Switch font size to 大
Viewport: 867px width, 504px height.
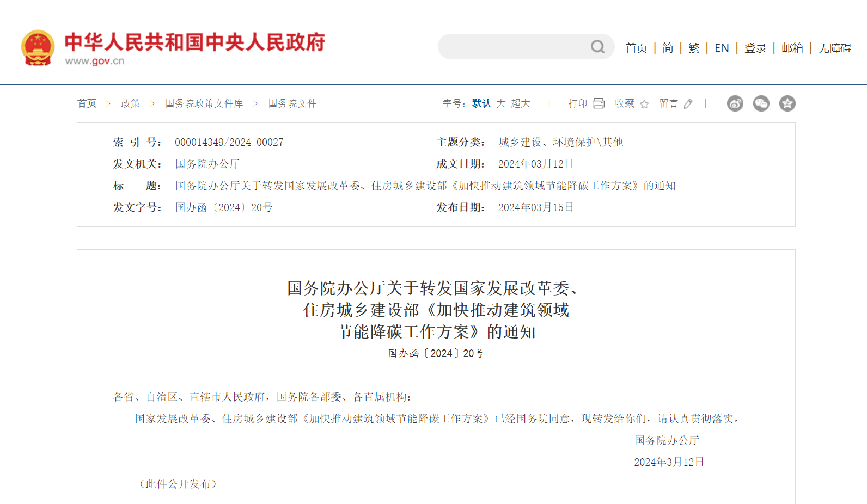[x=501, y=103]
